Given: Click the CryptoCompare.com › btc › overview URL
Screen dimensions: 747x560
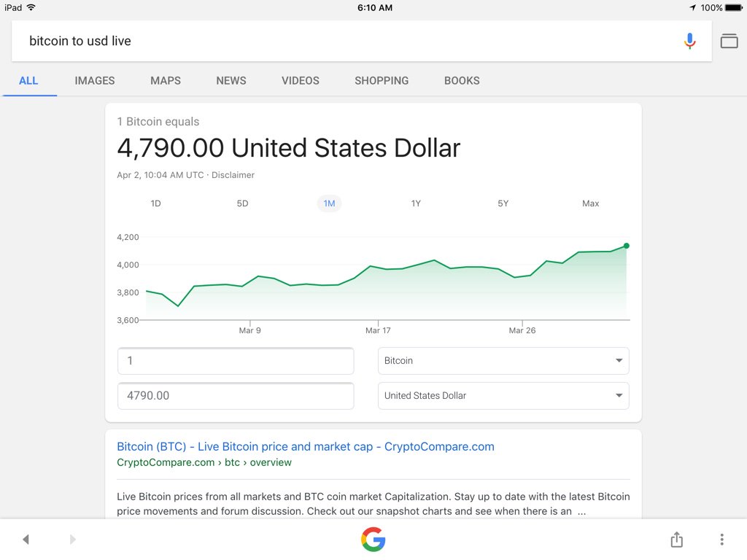Looking at the screenshot, I should [x=204, y=462].
